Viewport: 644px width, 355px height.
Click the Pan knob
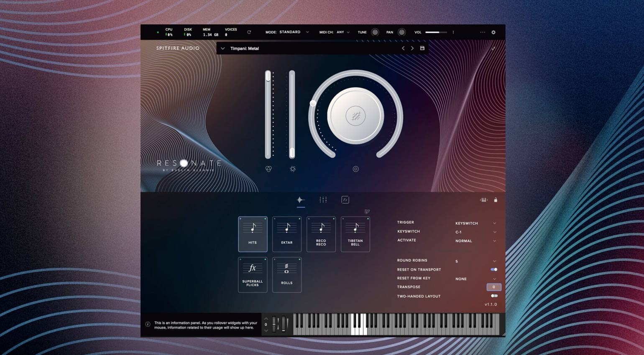[x=402, y=32]
